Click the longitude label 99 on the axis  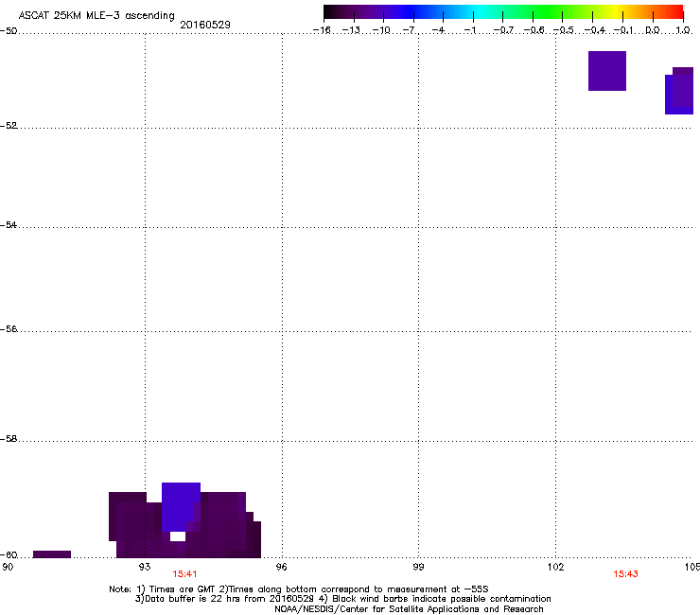pyautogui.click(x=418, y=567)
